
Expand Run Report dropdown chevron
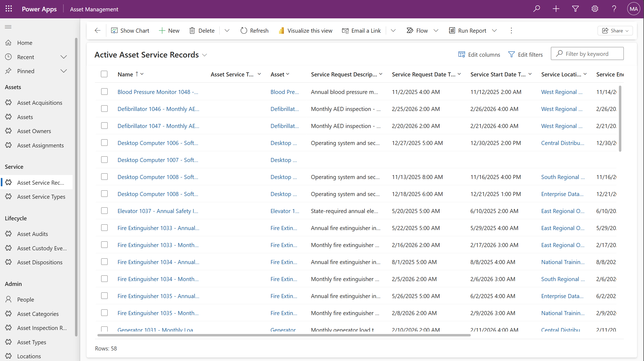coord(494,31)
